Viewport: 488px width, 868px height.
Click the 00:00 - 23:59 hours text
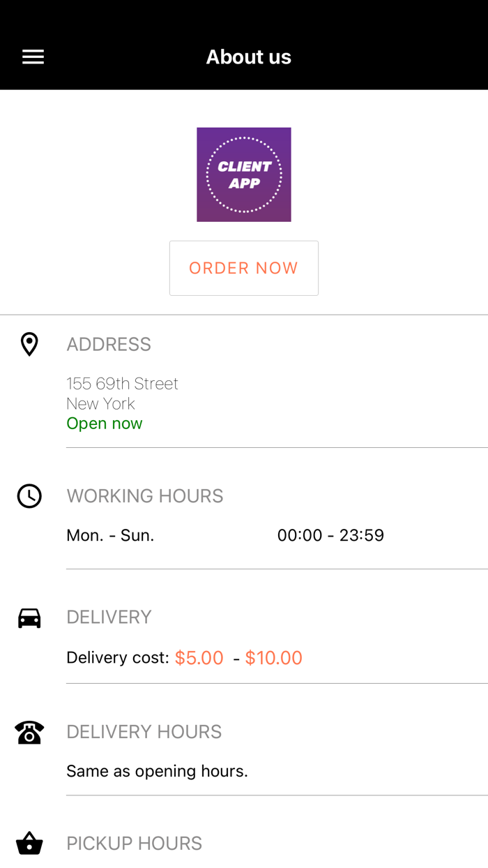[331, 534]
